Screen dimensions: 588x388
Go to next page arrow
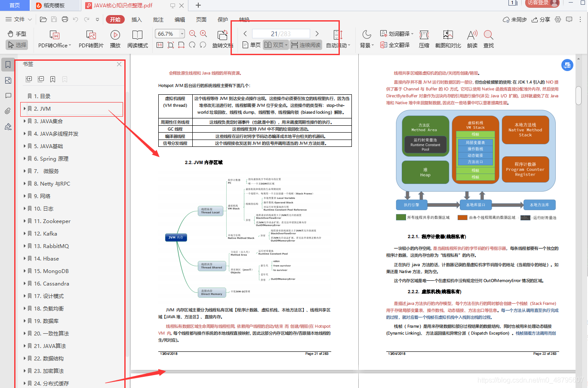click(317, 34)
